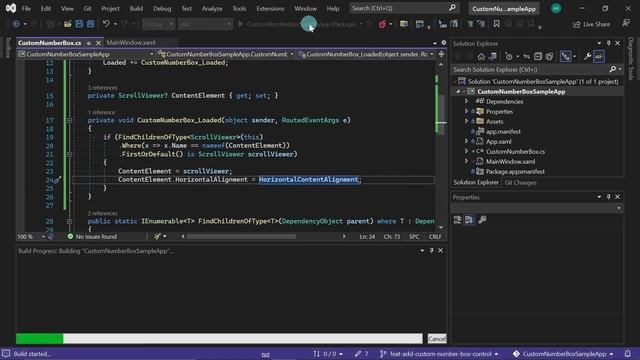Select the Solution Explorer tab
Viewport: 640px width, 360px height.
(x=476, y=182)
